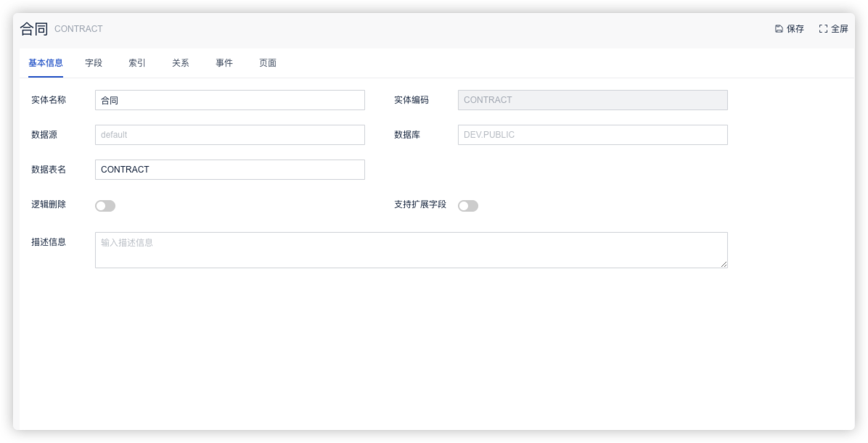Image resolution: width=868 pixels, height=443 pixels.
Task: Select the 基本信息 tab
Action: (x=46, y=63)
